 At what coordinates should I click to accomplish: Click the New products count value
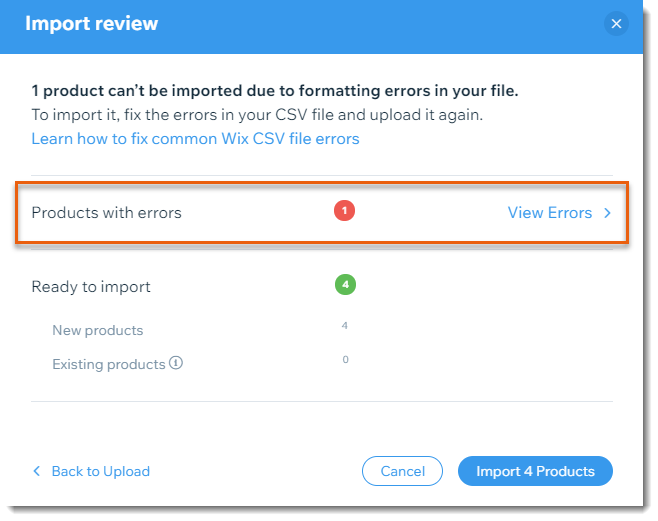tap(345, 326)
